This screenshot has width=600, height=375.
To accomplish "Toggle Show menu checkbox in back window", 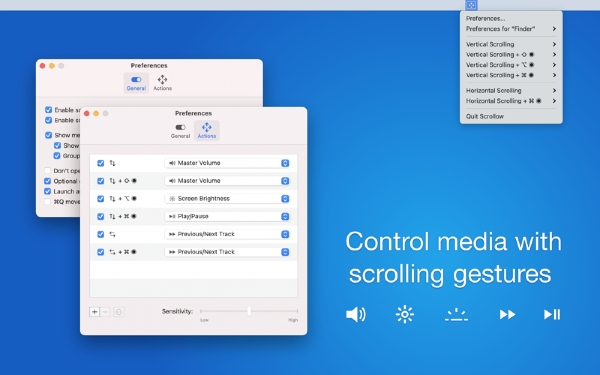I will pos(49,135).
